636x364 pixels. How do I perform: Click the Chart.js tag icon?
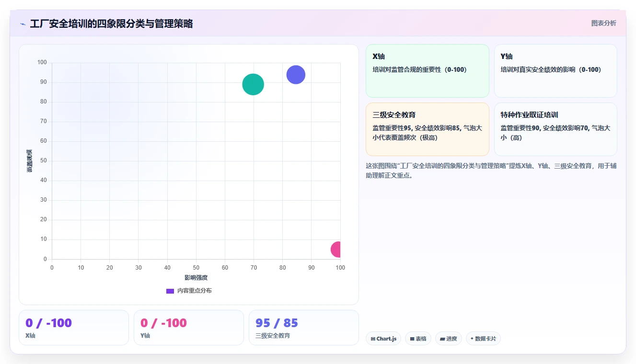click(x=373, y=339)
